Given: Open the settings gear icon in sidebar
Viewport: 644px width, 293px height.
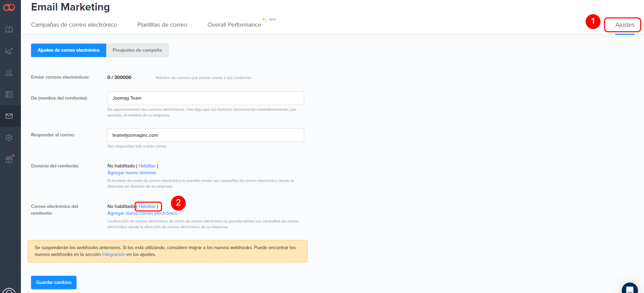Looking at the screenshot, I should point(9,138).
